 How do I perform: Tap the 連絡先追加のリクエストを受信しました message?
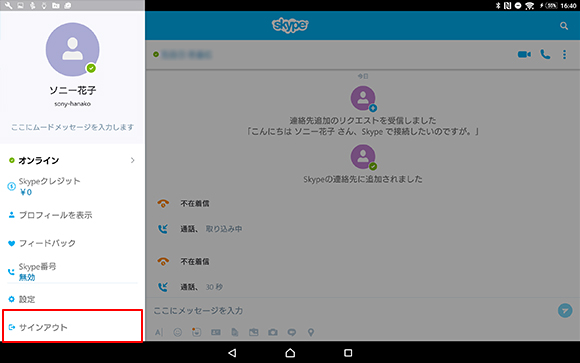(363, 120)
